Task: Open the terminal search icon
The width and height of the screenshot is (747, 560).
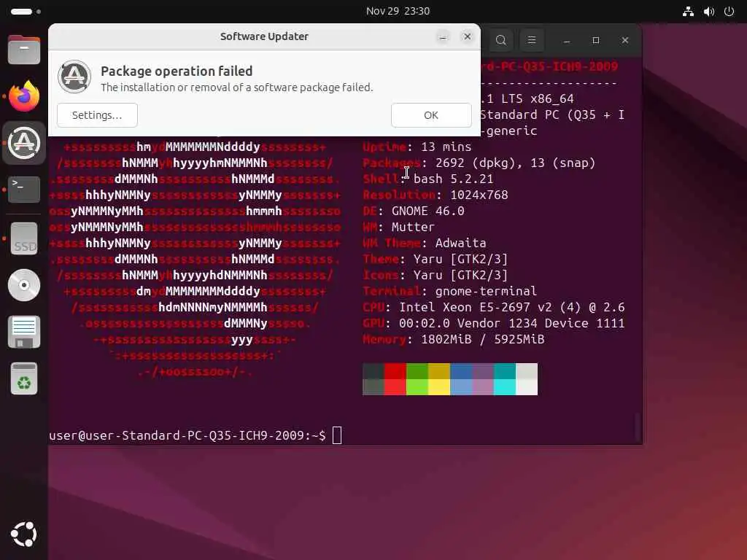Action: tap(500, 40)
